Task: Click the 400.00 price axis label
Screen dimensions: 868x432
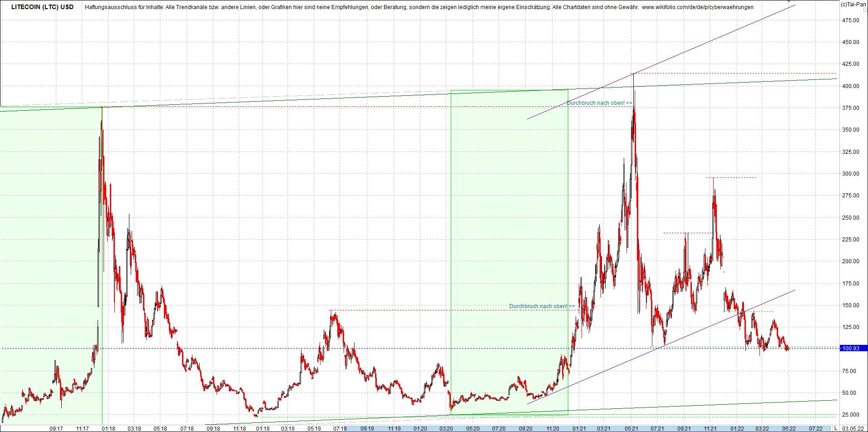Action: 851,86
